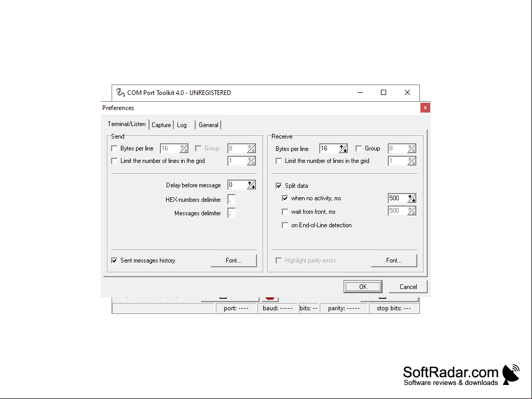Select the Terminal/Listen tab

point(127,124)
